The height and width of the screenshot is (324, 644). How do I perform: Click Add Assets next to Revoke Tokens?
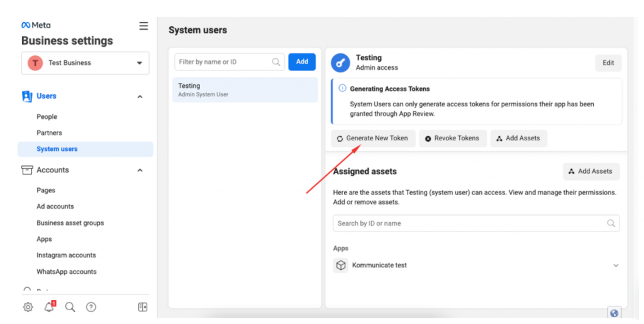coord(518,138)
